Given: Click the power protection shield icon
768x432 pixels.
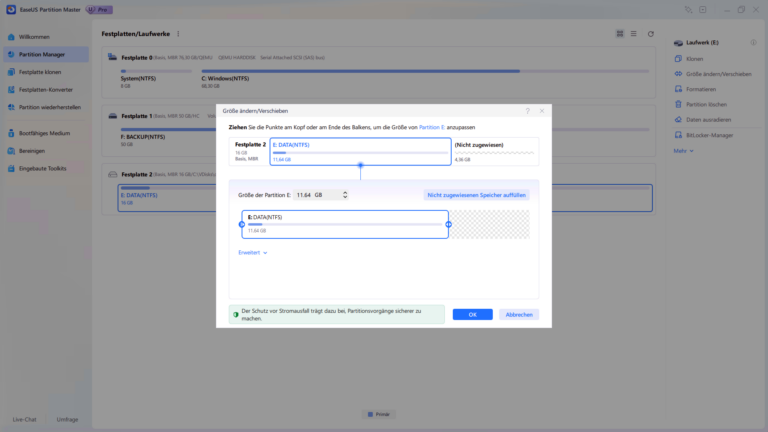Looking at the screenshot, I should coord(236,314).
